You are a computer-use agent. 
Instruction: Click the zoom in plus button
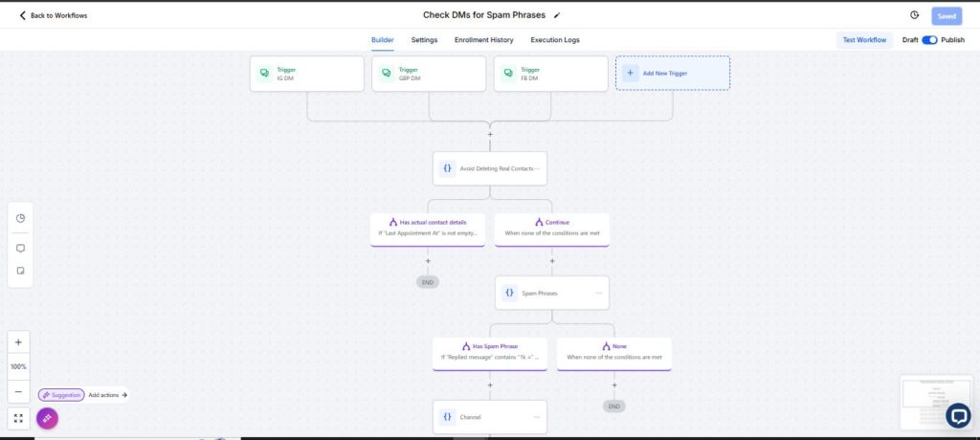[18, 342]
